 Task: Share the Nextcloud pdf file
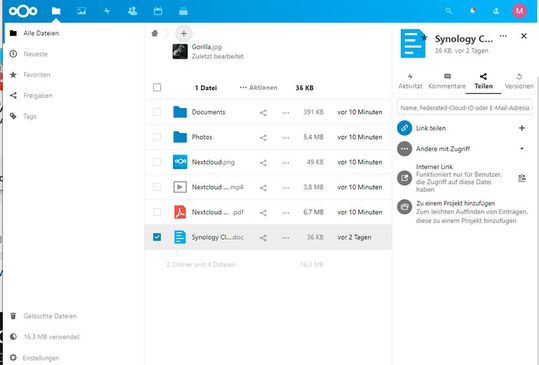tap(263, 213)
